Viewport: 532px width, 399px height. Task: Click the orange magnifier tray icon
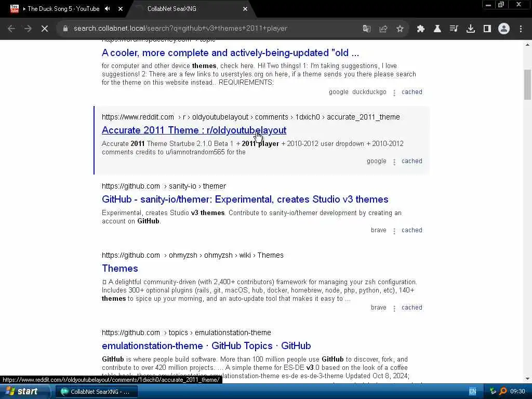[503, 391]
